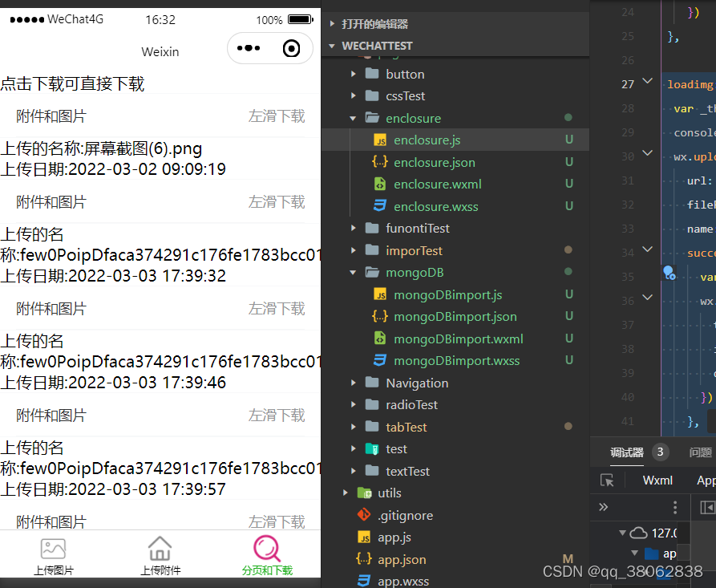Click the enclosure.wxml file icon
The height and width of the screenshot is (588, 716).
click(x=380, y=185)
